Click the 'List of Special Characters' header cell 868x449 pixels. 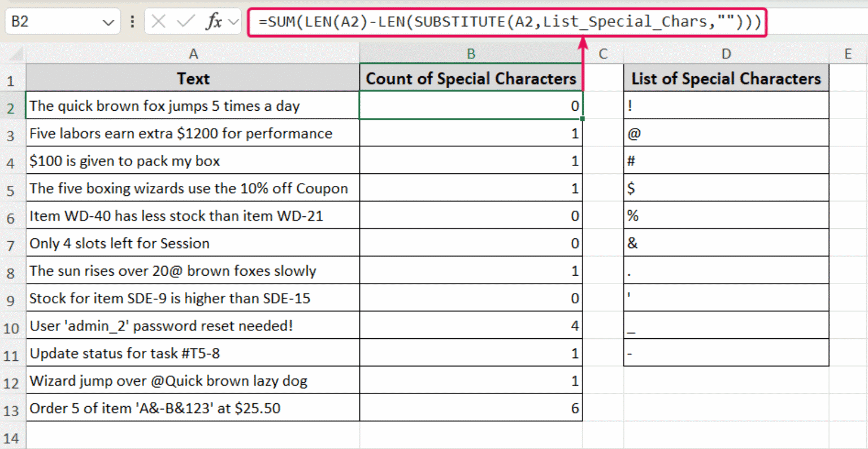[726, 79]
